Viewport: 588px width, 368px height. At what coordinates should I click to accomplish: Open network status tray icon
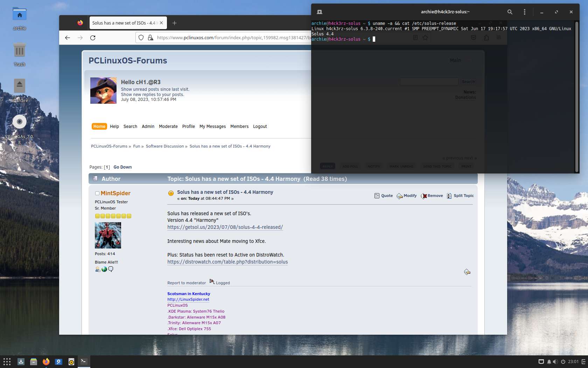click(x=541, y=362)
